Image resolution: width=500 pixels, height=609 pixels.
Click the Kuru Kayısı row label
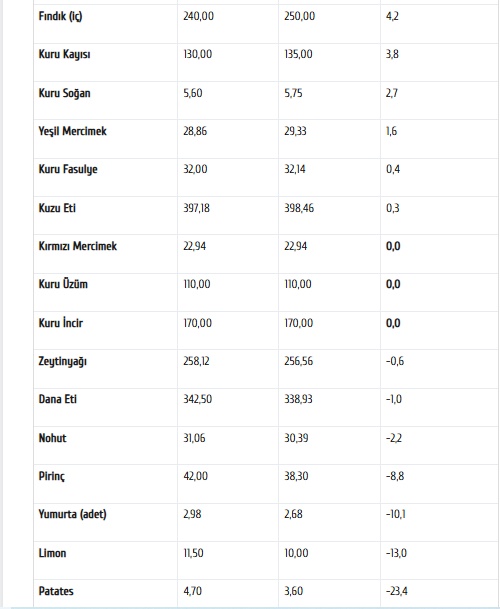tap(64, 54)
